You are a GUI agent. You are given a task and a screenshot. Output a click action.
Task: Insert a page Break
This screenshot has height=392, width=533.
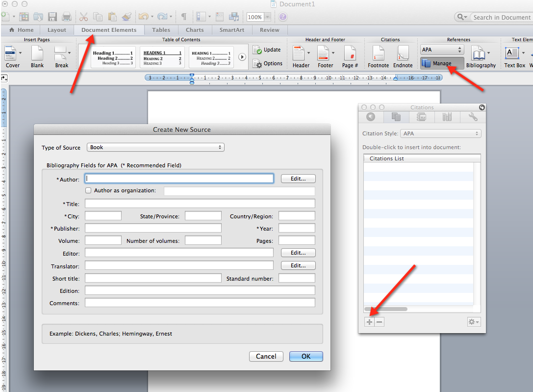coord(60,56)
